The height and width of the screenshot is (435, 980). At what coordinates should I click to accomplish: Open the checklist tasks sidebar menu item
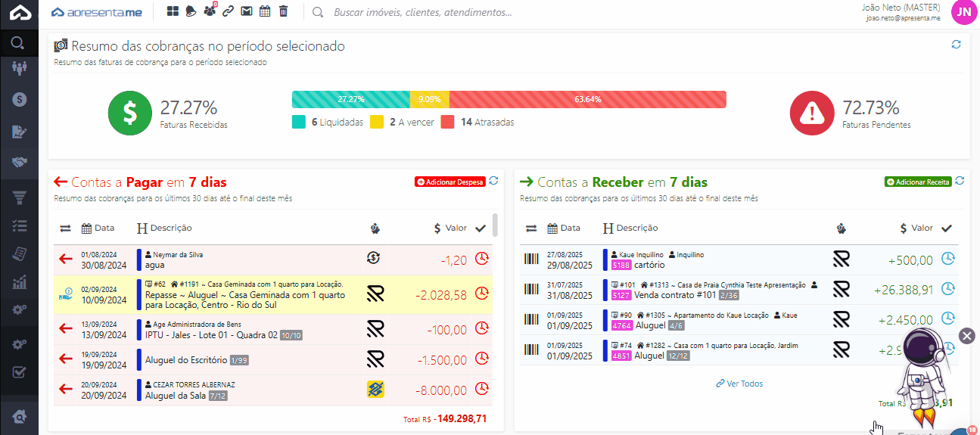[20, 225]
